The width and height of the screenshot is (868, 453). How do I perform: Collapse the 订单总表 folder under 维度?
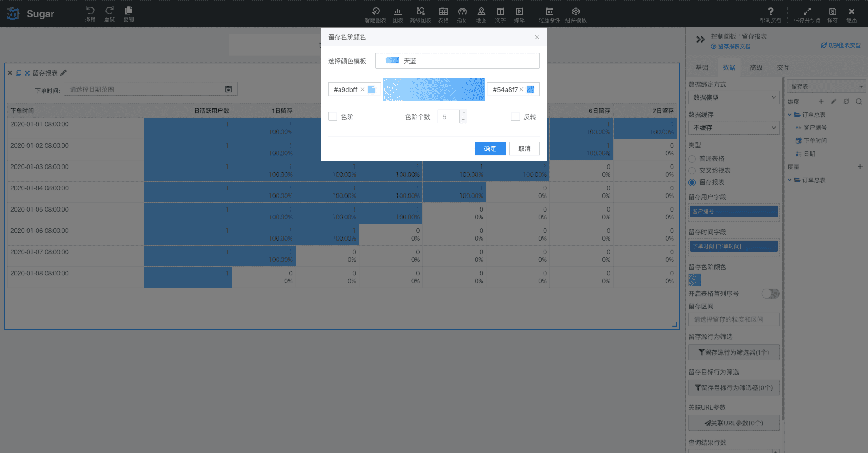[x=789, y=115]
